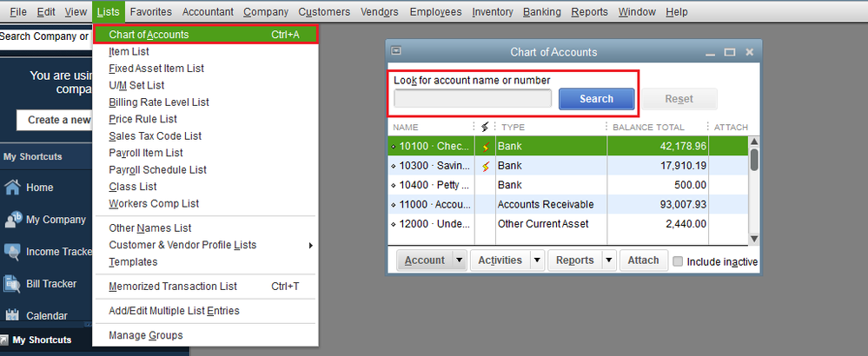Open the Help menu
This screenshot has width=868, height=356.
677,11
